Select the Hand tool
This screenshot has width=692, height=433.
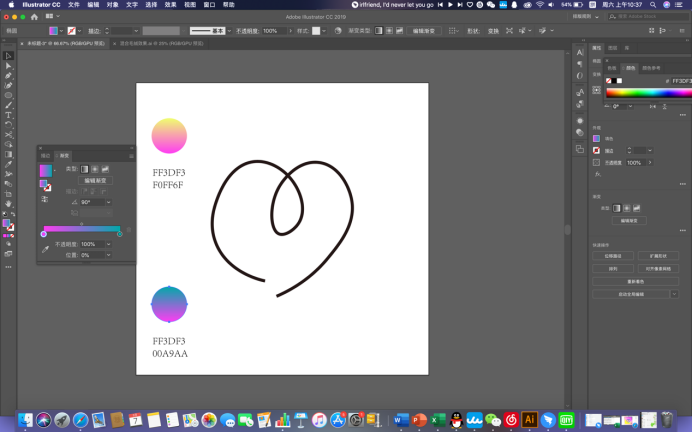click(x=8, y=204)
